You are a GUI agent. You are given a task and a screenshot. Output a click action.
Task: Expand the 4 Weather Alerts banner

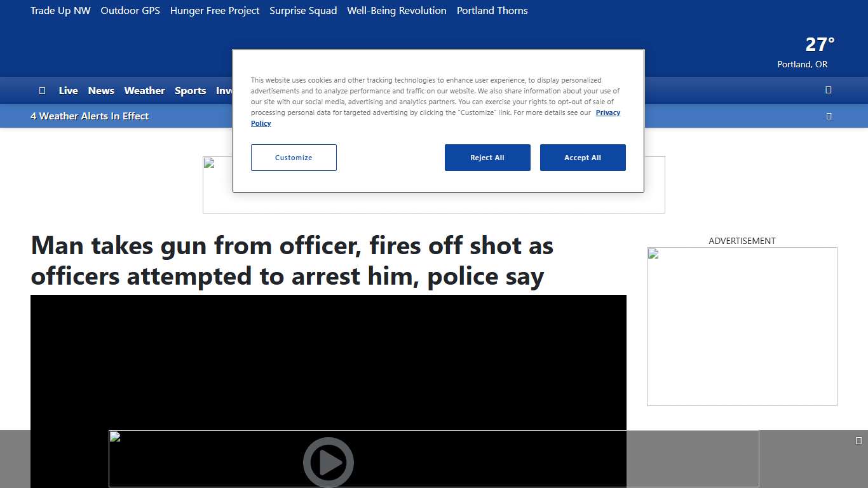pos(89,116)
